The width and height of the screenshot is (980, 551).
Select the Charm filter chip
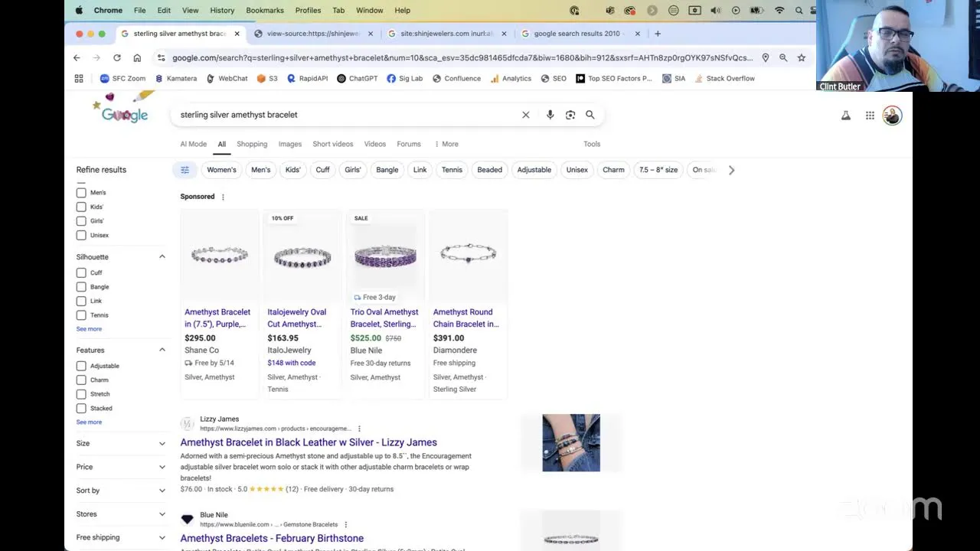613,170
